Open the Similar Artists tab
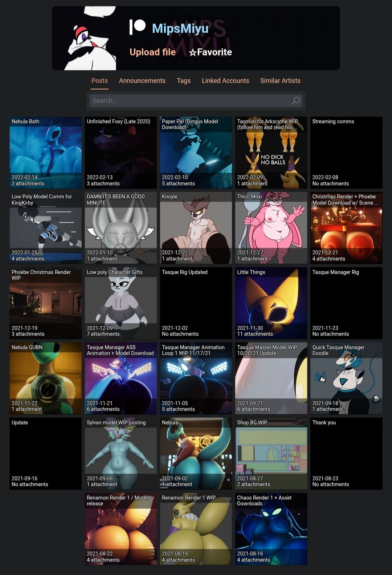The height and width of the screenshot is (575, 392). point(280,81)
